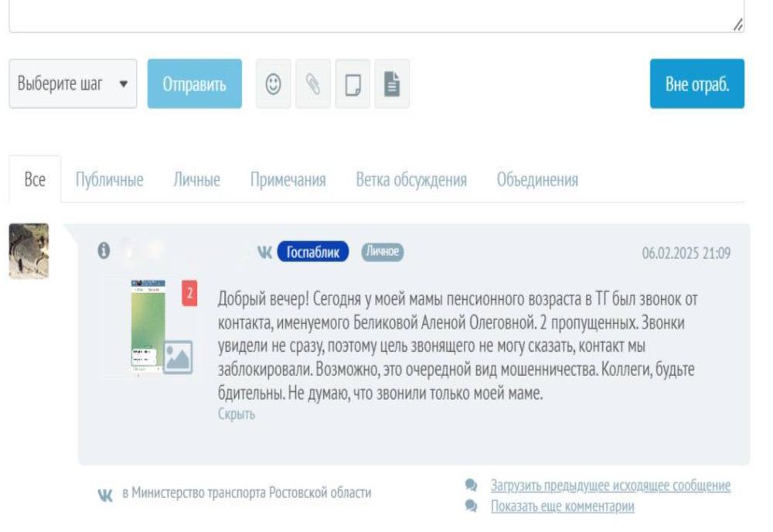Select the Ветка обсуждения tab

click(x=410, y=180)
